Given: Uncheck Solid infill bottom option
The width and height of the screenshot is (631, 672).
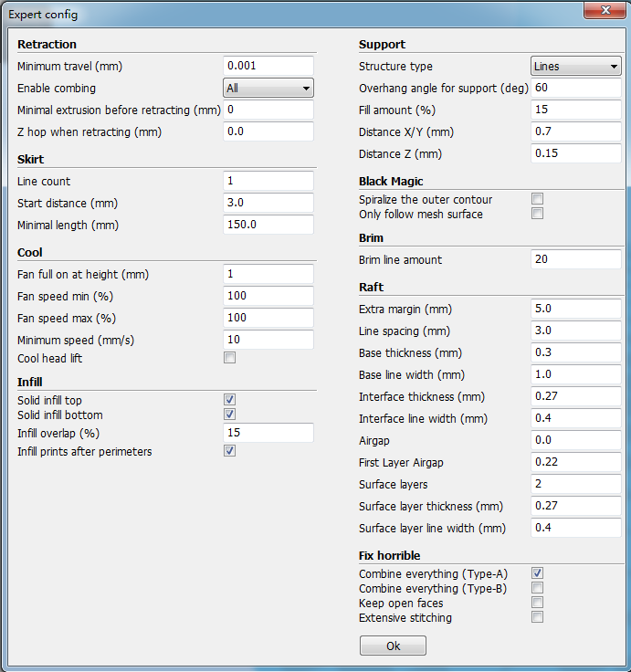Looking at the screenshot, I should point(230,415).
